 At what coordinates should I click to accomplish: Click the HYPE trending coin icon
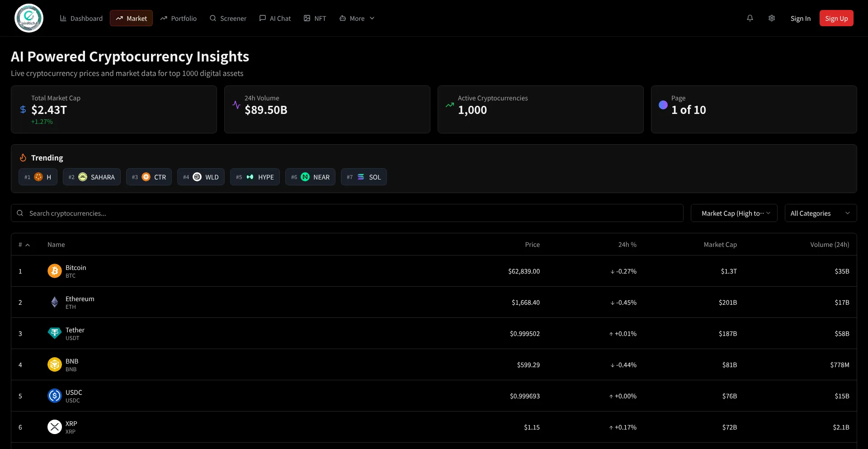point(250,177)
